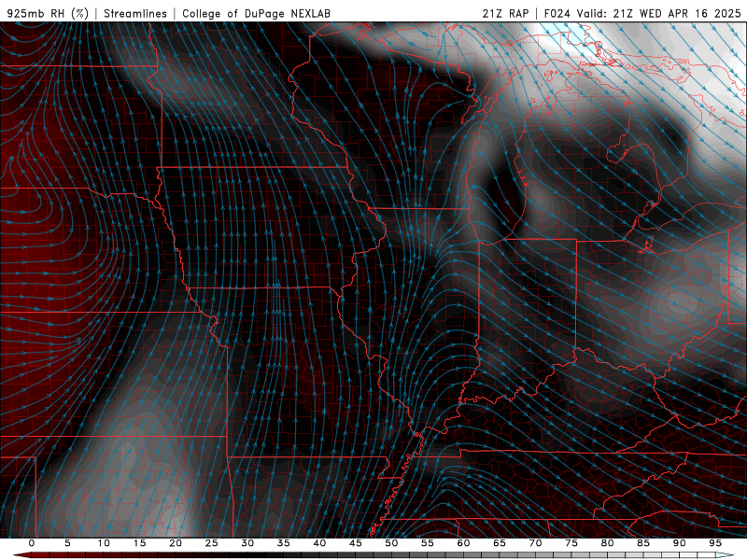Click the "35" label on color scale
Screen dimensions: 747x560
284,543
